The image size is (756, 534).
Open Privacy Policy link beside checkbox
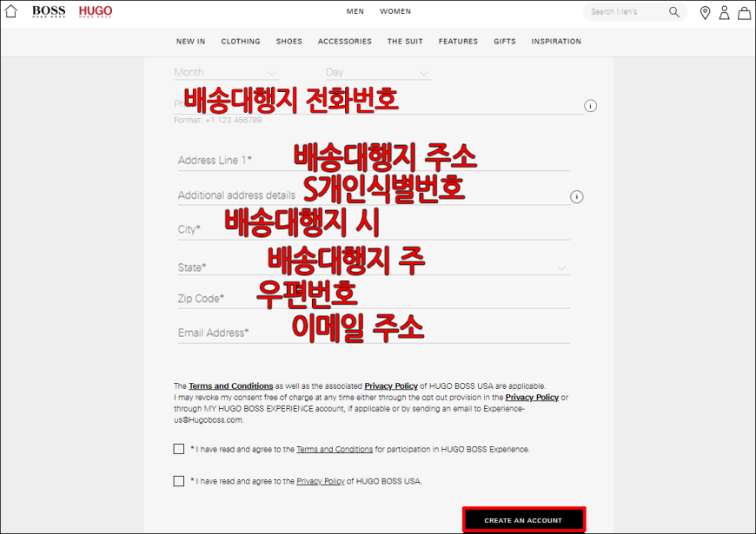(321, 481)
